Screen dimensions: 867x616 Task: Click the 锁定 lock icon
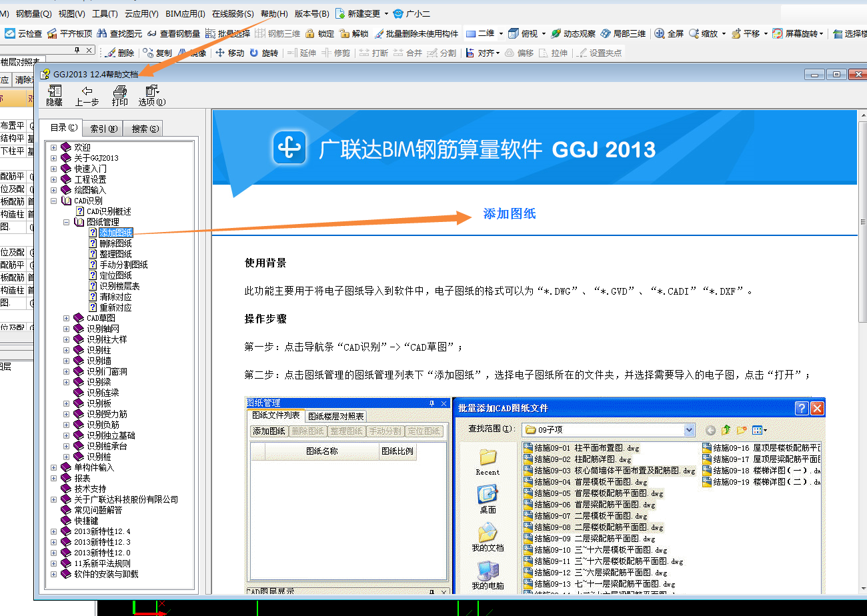tap(320, 33)
